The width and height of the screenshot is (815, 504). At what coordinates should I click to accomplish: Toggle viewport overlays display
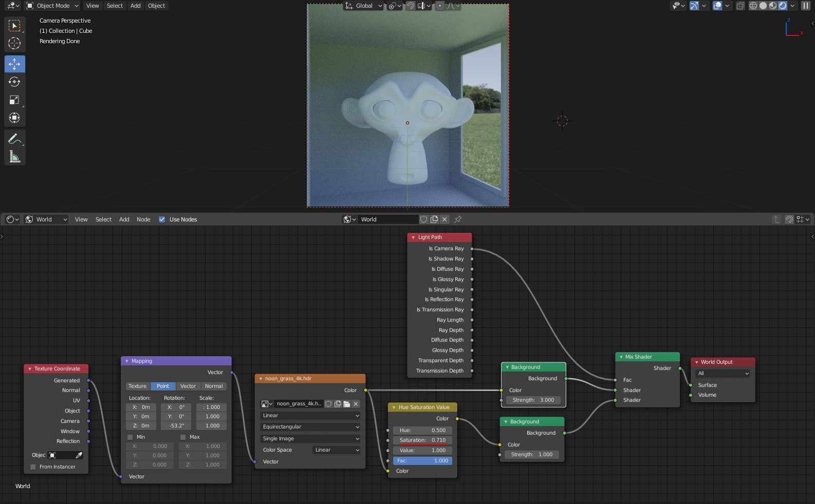click(717, 6)
